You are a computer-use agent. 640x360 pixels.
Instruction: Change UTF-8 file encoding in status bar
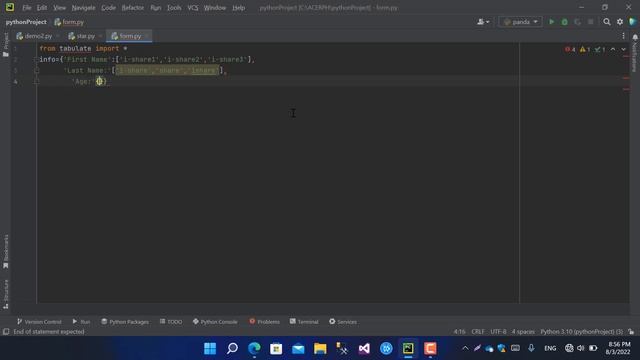(498, 332)
